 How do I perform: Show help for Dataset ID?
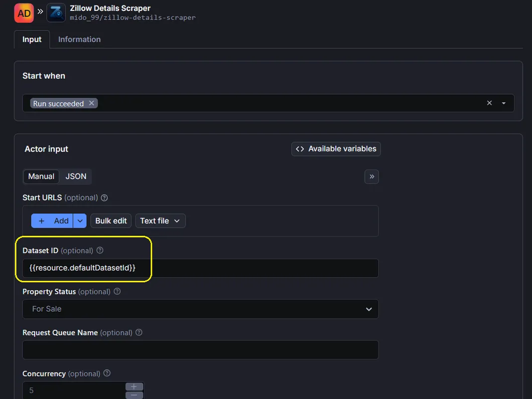pyautogui.click(x=100, y=250)
